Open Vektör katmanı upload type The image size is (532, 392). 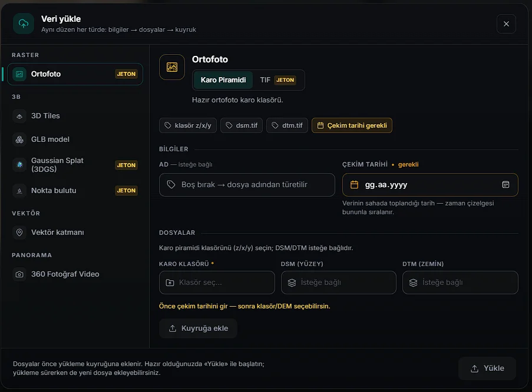[75, 232]
